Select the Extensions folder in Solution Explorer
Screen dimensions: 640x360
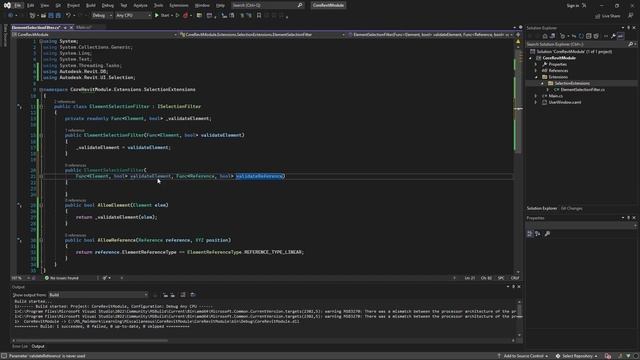[558, 77]
